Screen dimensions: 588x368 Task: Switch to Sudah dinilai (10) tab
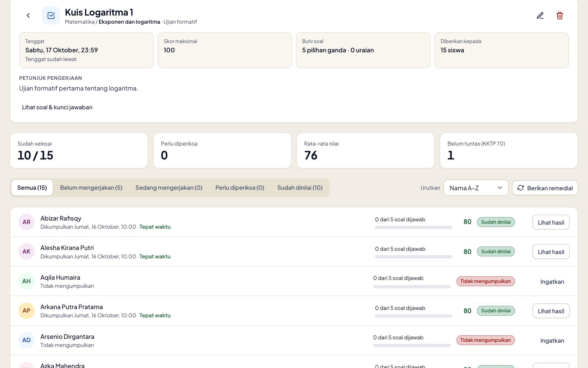tap(300, 188)
